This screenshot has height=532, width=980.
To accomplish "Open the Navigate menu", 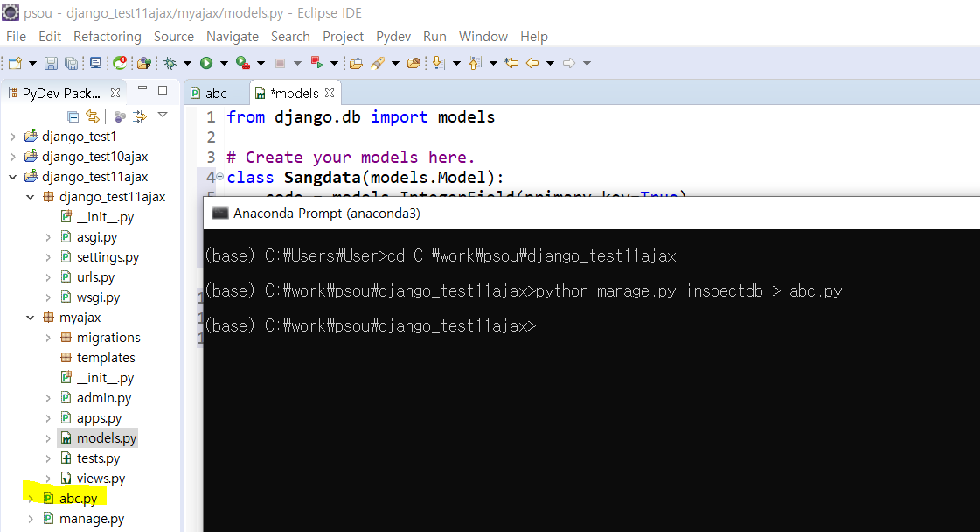I will (233, 36).
